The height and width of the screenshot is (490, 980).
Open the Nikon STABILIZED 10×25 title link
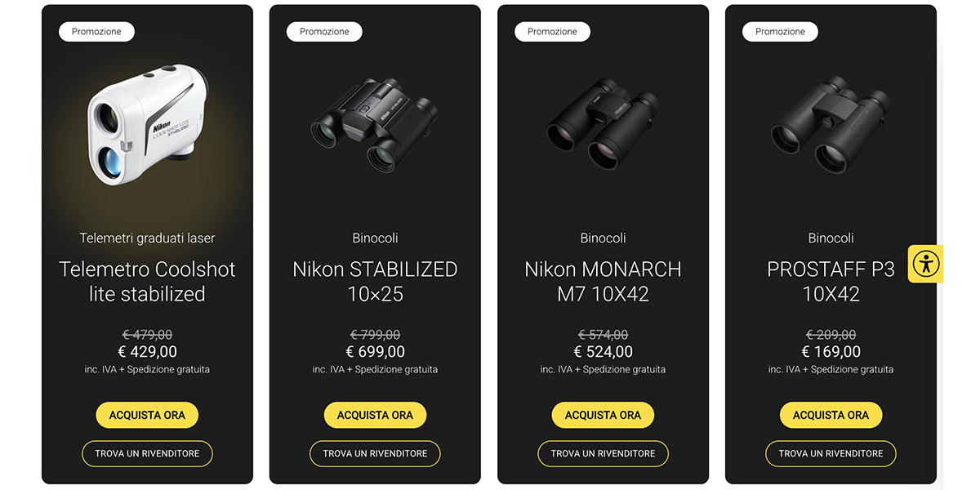coord(375,282)
